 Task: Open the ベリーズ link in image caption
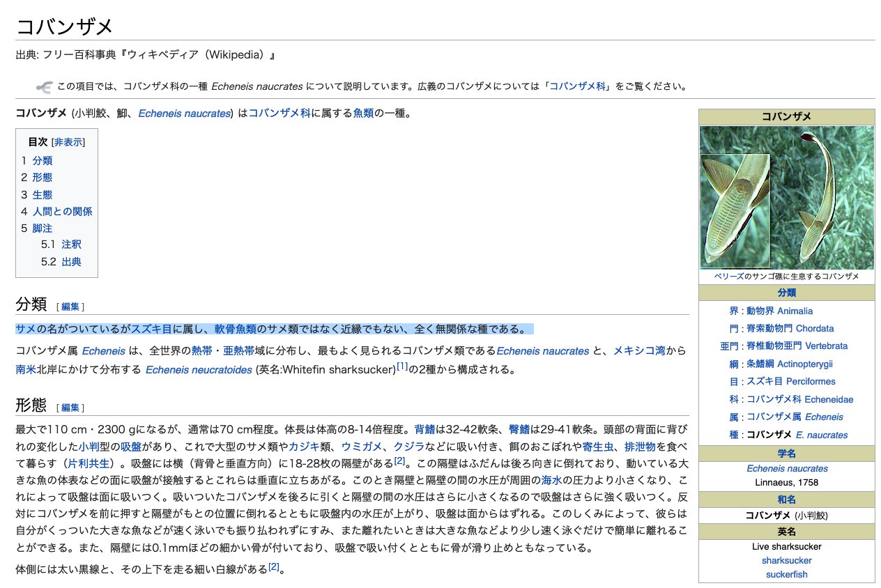[x=729, y=277]
